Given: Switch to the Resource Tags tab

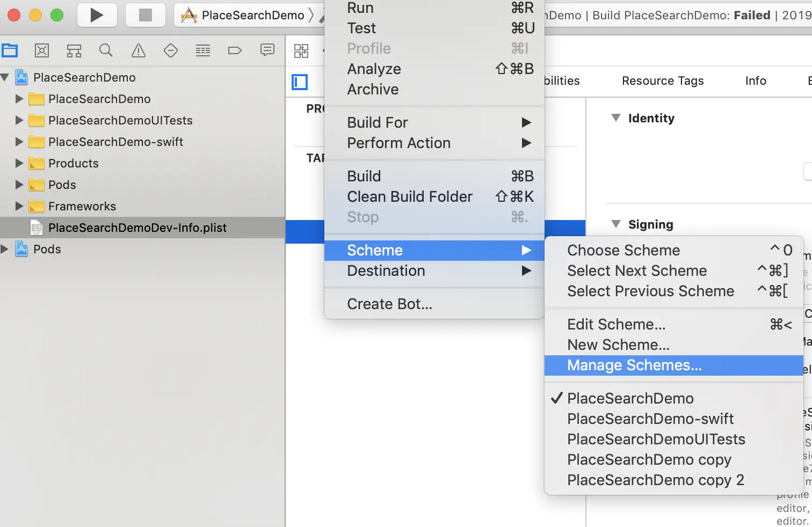Looking at the screenshot, I should click(662, 81).
